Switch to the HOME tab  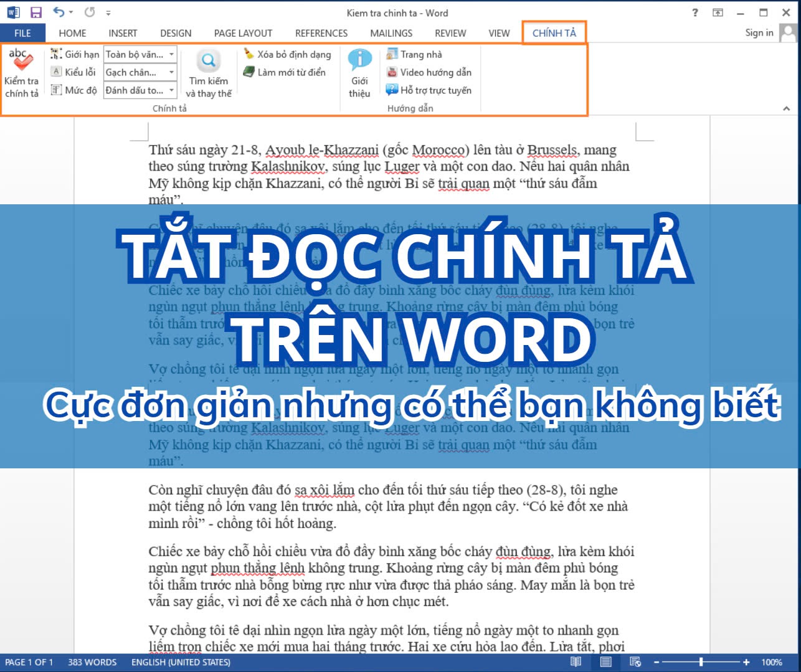[x=72, y=33]
